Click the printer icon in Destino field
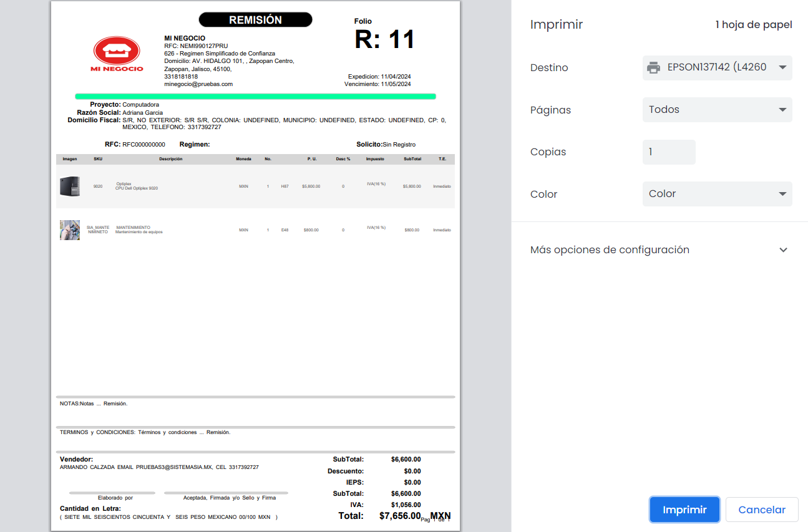This screenshot has width=808, height=532. pyautogui.click(x=653, y=67)
